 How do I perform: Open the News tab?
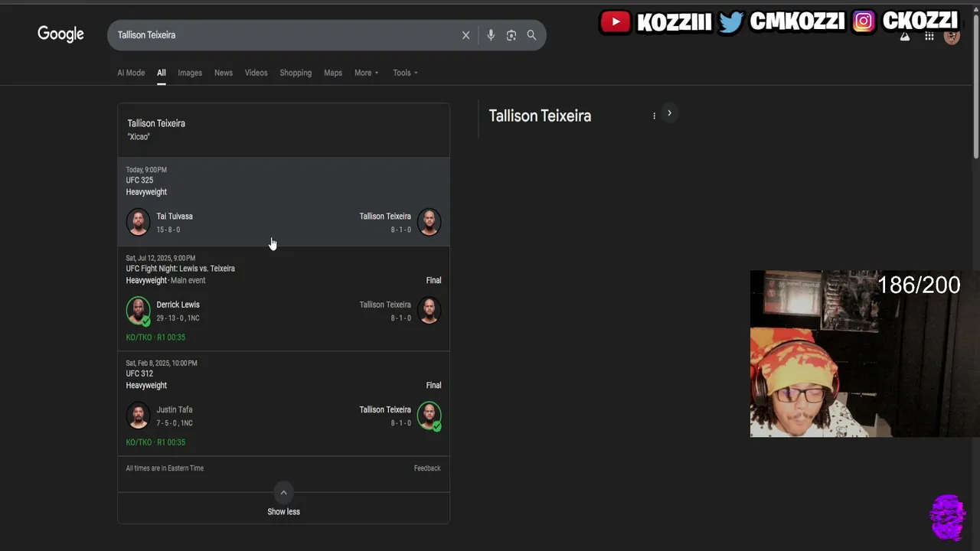click(224, 73)
